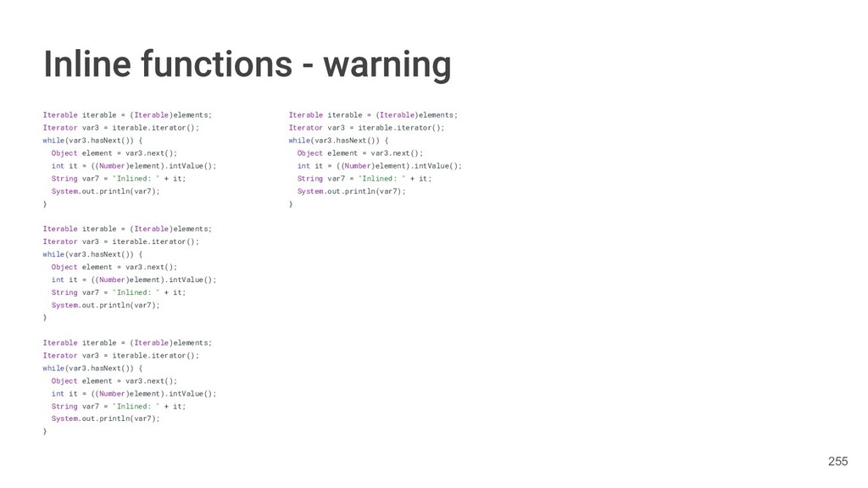The image size is (868, 488).
Task: Click 'int it' line in top-left code block
Action: pyautogui.click(x=134, y=166)
